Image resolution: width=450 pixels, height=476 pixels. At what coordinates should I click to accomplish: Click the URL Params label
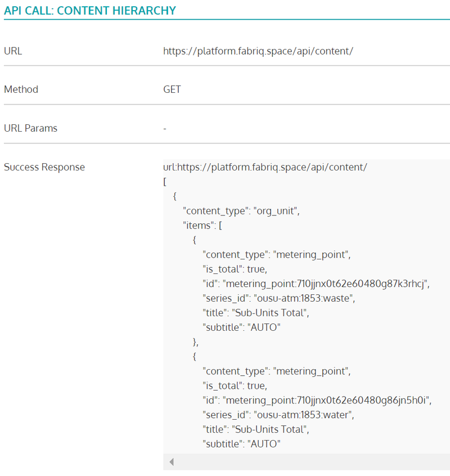coord(30,128)
